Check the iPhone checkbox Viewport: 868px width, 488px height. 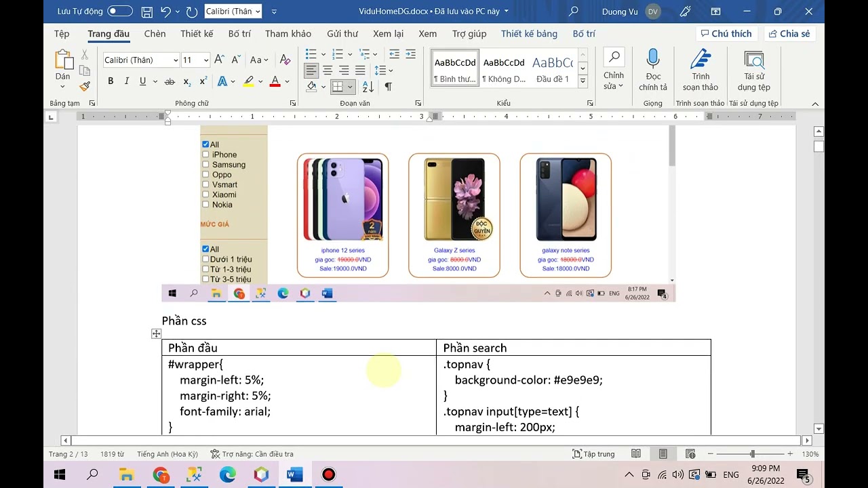click(x=205, y=155)
